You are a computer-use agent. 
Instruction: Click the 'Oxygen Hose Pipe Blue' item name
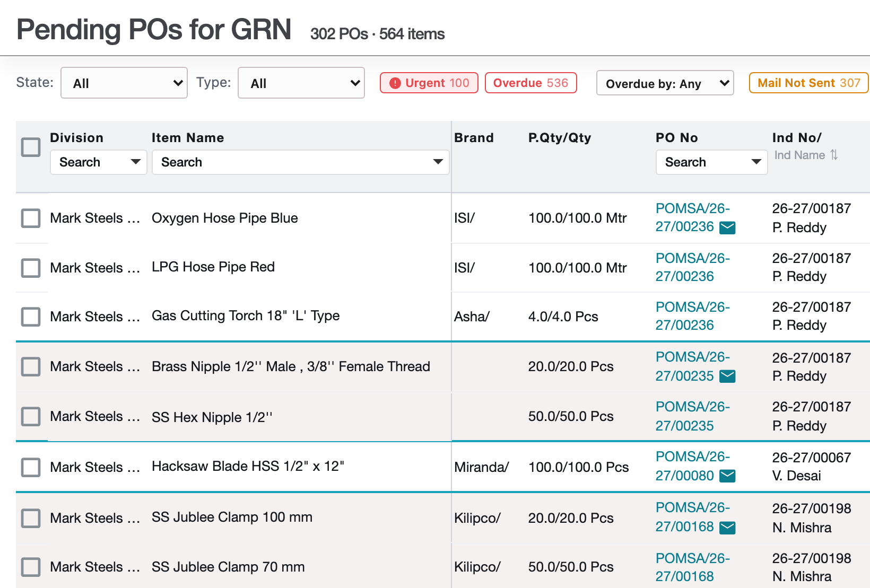pyautogui.click(x=225, y=218)
